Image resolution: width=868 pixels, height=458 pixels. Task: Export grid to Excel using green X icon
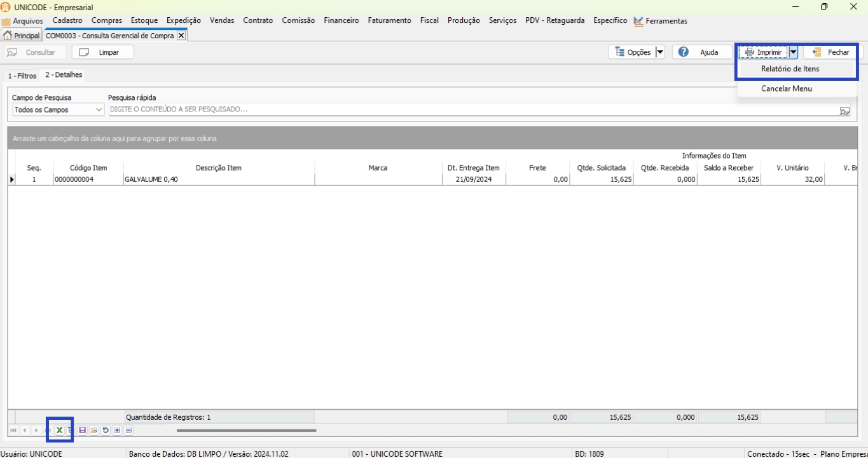[x=59, y=431]
